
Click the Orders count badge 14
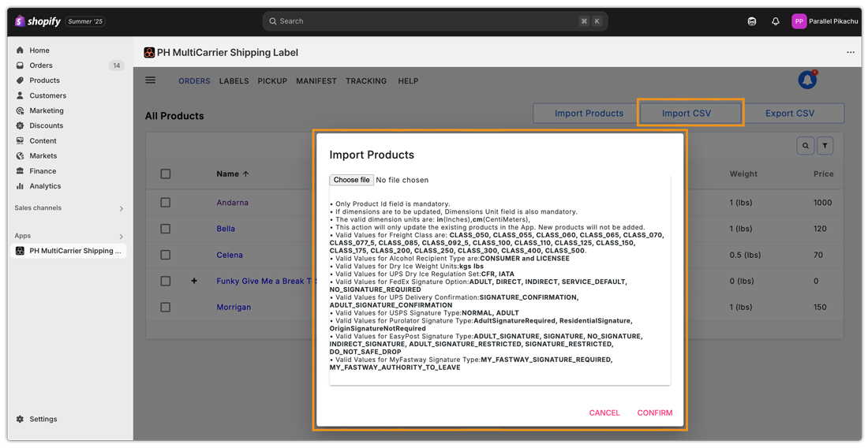coord(116,65)
